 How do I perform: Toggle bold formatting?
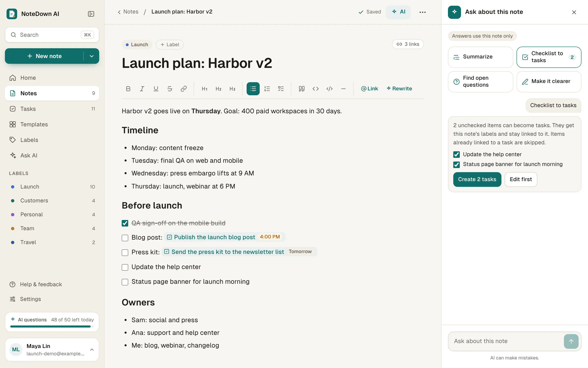click(128, 89)
